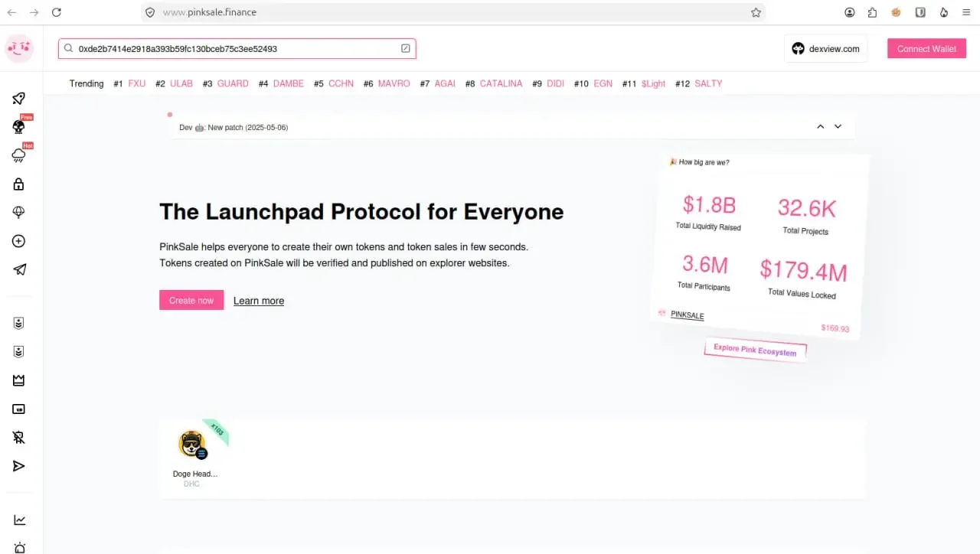Open trending token DAMBE
The width and height of the screenshot is (980, 554).
[289, 83]
